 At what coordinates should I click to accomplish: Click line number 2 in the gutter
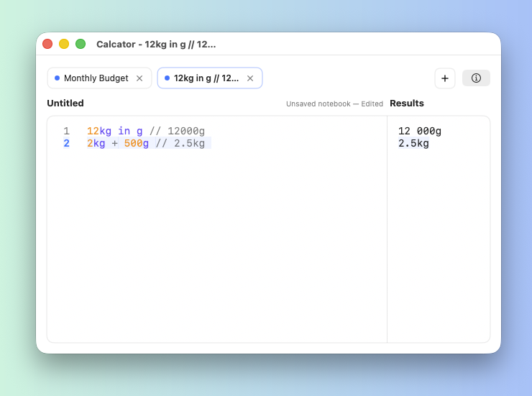pos(66,144)
